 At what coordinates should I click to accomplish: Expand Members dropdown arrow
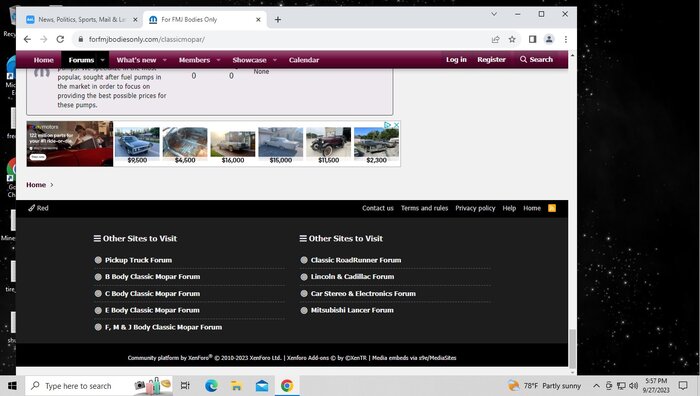point(218,60)
